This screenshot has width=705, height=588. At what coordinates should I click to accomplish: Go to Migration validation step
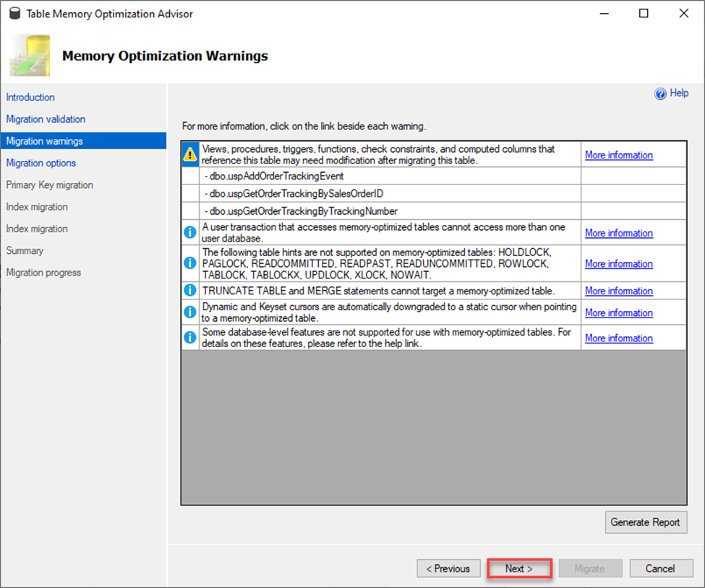pyautogui.click(x=46, y=119)
